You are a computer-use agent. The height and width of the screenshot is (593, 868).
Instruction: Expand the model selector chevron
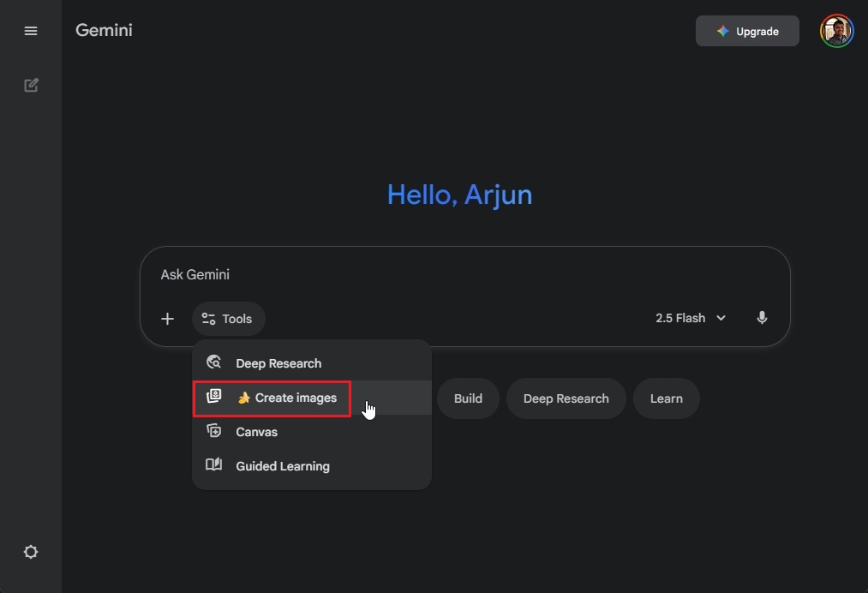click(721, 318)
